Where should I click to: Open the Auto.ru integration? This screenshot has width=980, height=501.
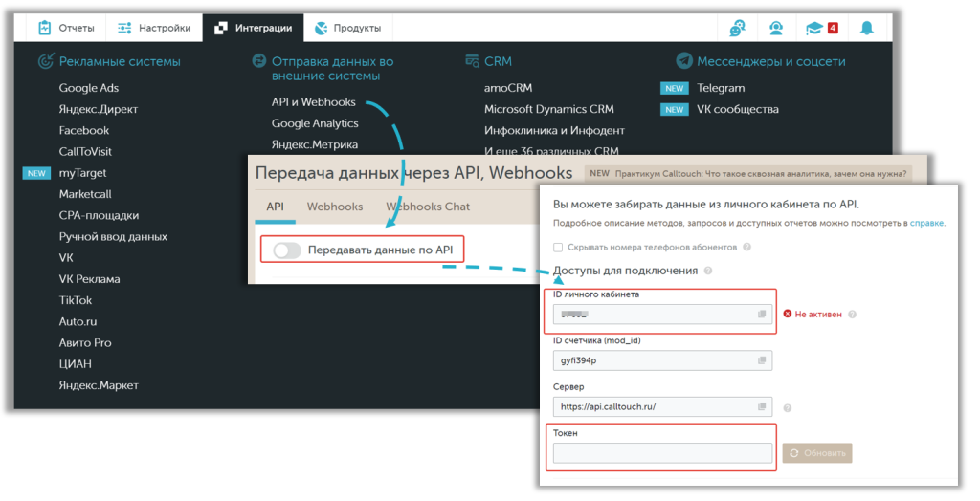click(78, 321)
